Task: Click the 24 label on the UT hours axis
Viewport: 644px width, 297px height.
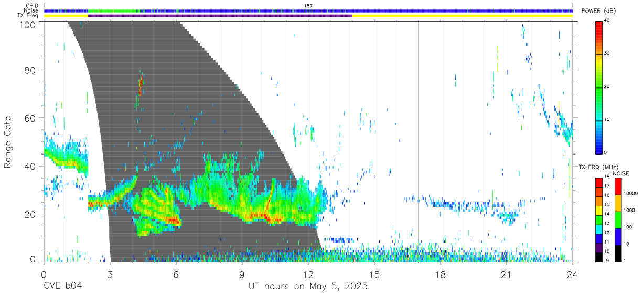Action: 573,274
